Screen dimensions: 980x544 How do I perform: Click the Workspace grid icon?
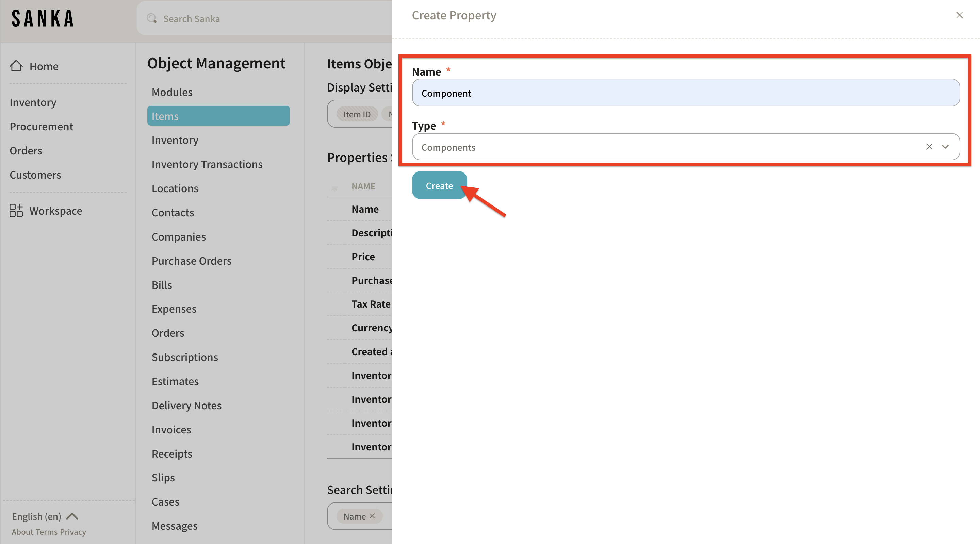tap(16, 210)
